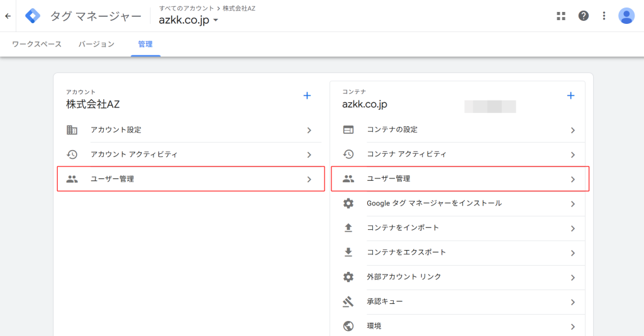Expand 承認キュー via its chevron
This screenshot has height=336, width=644.
point(572,302)
